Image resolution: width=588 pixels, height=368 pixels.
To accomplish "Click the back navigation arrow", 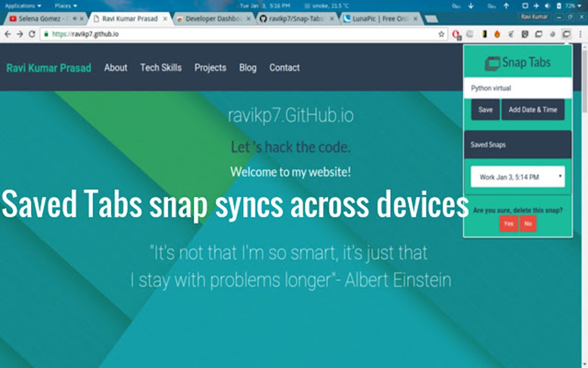I will (x=7, y=33).
